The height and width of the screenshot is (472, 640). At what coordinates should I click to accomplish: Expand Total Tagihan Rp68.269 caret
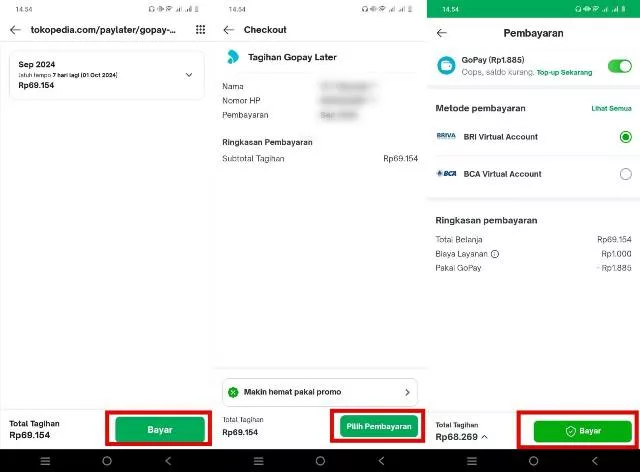484,437
